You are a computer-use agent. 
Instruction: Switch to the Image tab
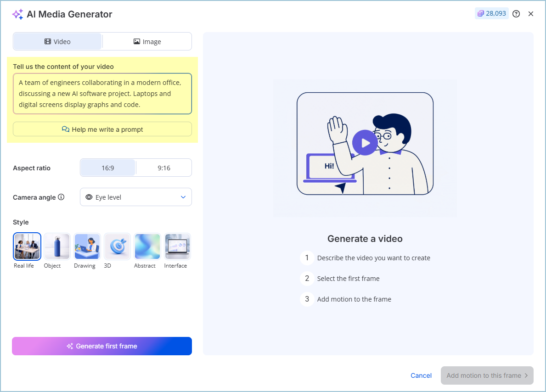(x=147, y=42)
